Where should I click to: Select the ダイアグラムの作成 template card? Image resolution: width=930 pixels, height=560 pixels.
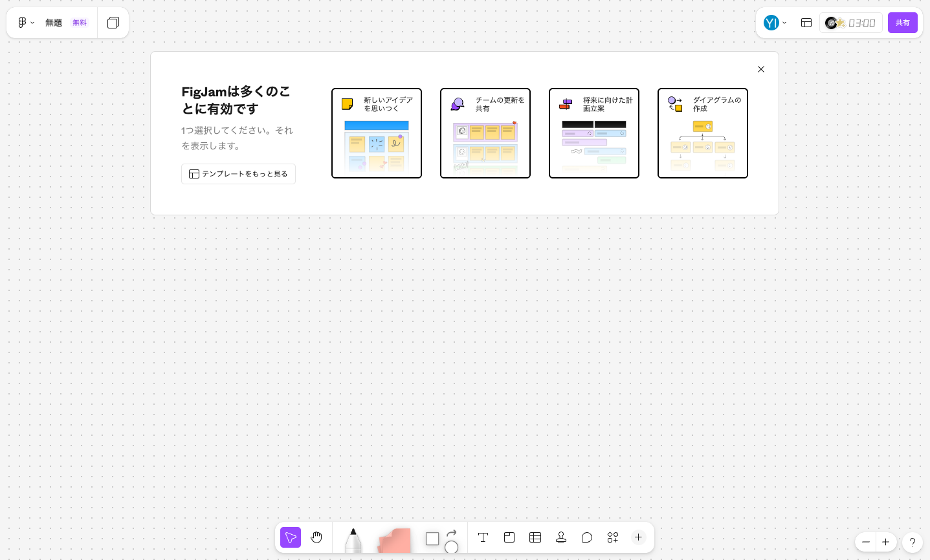[702, 133]
